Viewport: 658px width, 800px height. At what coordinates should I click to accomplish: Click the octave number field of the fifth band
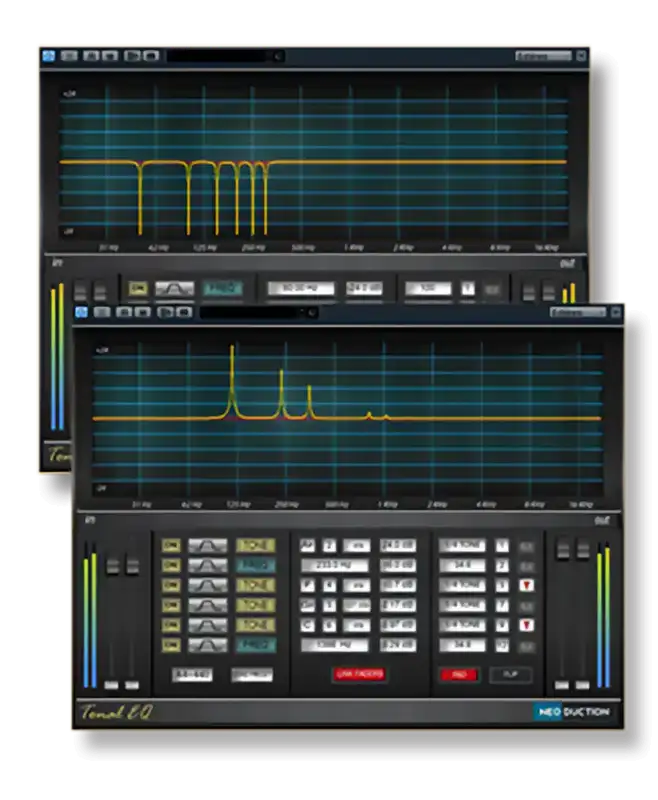330,626
